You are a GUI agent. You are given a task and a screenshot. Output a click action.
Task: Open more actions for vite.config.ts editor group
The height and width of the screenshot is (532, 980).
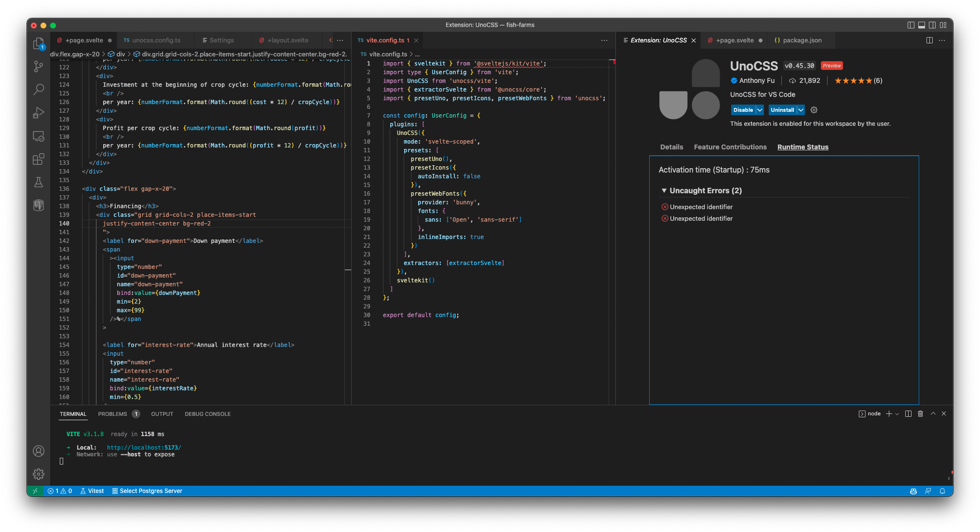pyautogui.click(x=604, y=40)
